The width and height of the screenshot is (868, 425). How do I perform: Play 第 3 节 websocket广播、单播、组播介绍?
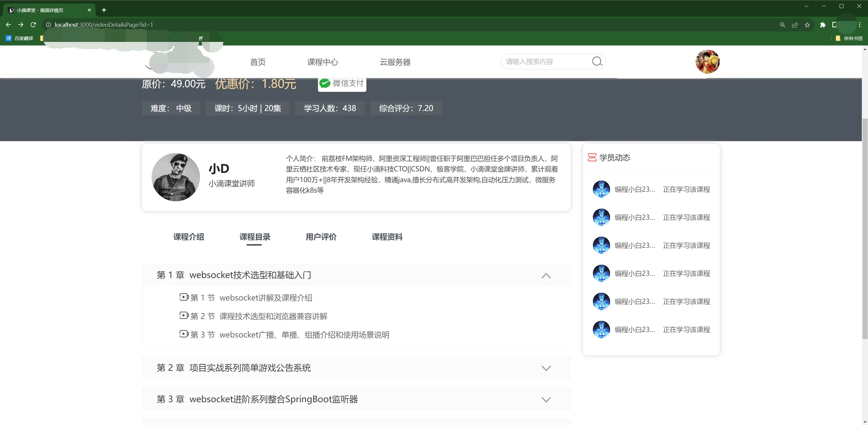click(290, 335)
